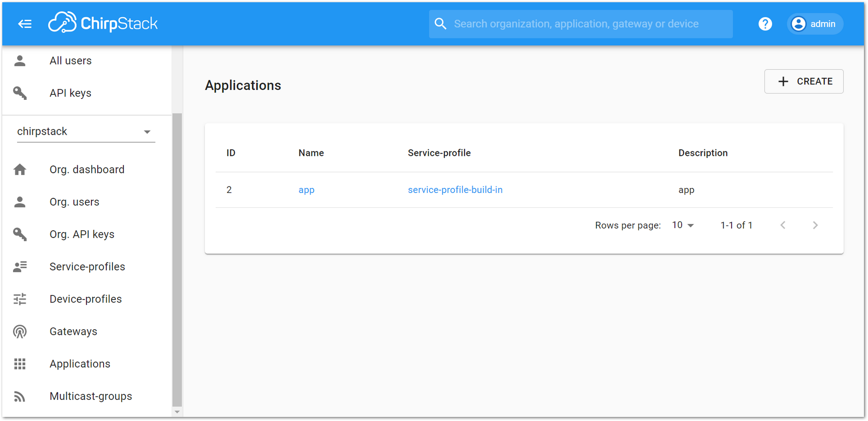The image size is (868, 421).
Task: Go to Org. dashboard
Action: [87, 169]
